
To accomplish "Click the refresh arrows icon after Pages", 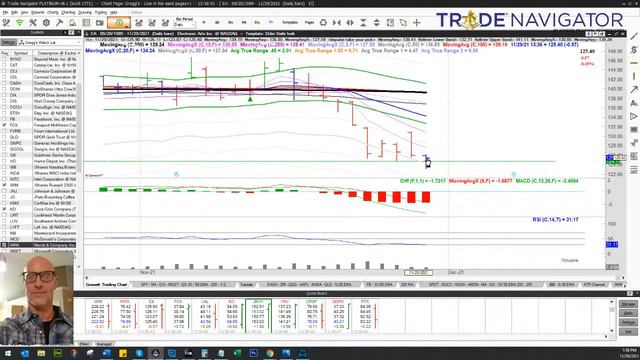I will tap(323, 22).
